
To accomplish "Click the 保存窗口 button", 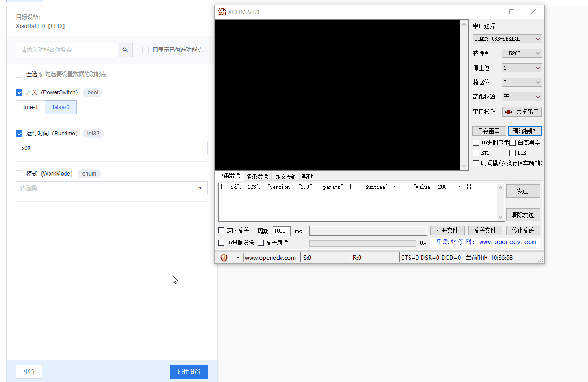I will 489,131.
